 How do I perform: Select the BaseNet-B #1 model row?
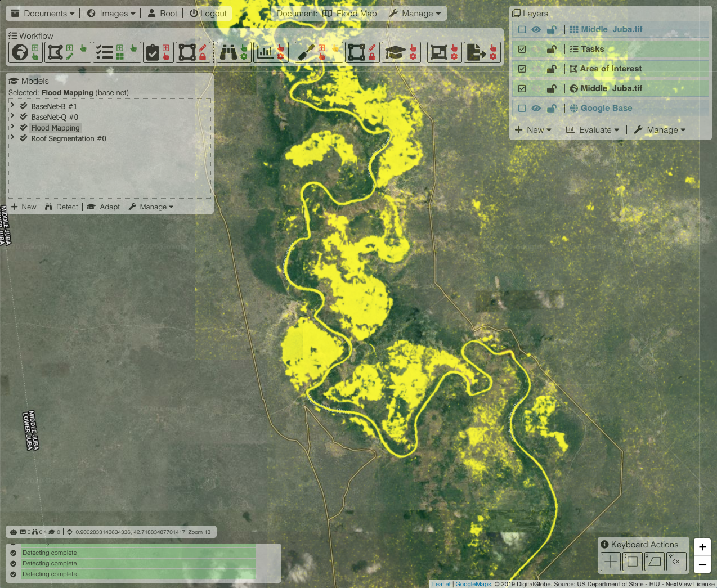click(54, 106)
